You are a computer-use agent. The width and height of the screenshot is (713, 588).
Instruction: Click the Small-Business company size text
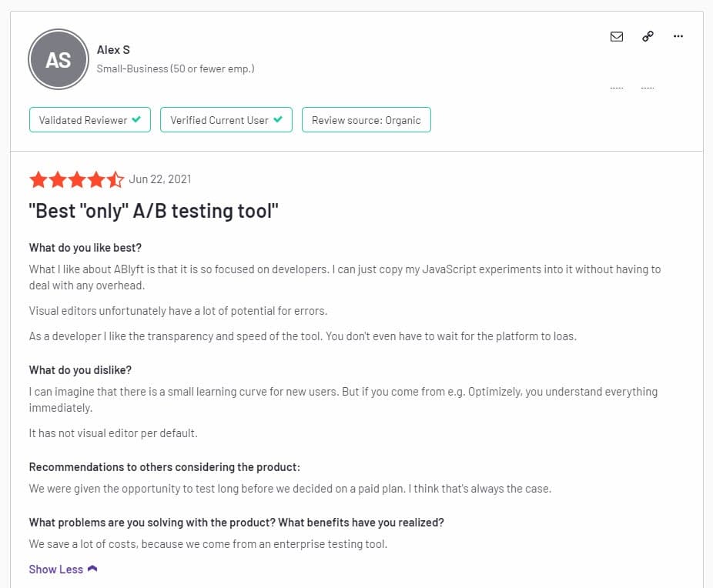(175, 68)
